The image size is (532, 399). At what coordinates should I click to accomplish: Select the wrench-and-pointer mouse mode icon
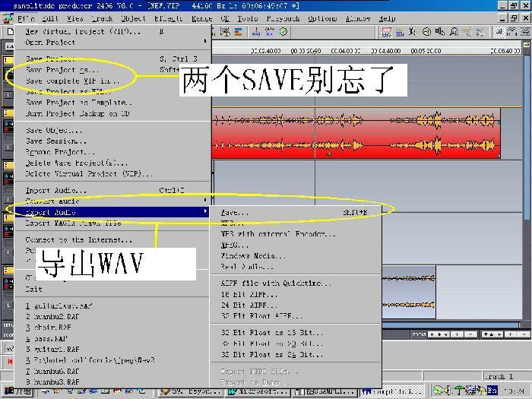(x=413, y=32)
